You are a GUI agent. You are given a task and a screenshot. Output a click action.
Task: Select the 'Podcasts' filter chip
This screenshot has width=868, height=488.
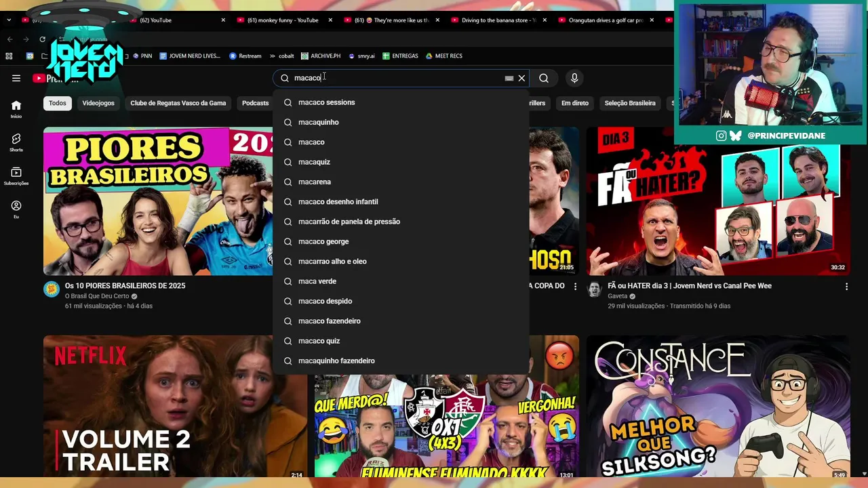(255, 103)
